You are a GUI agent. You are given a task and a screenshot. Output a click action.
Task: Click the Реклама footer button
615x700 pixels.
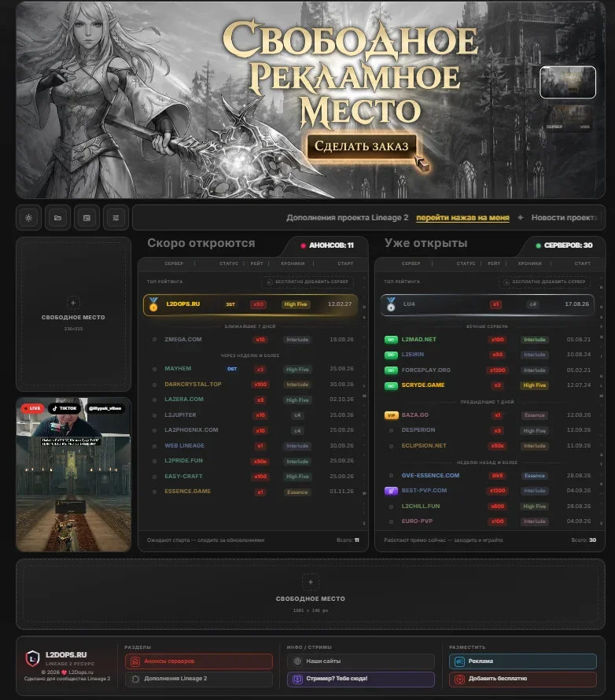pos(523,661)
